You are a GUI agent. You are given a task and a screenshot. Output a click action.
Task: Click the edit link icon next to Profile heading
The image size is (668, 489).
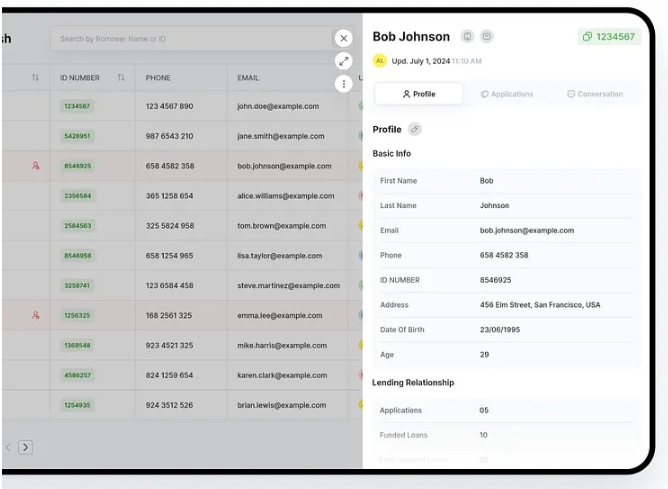coord(415,129)
